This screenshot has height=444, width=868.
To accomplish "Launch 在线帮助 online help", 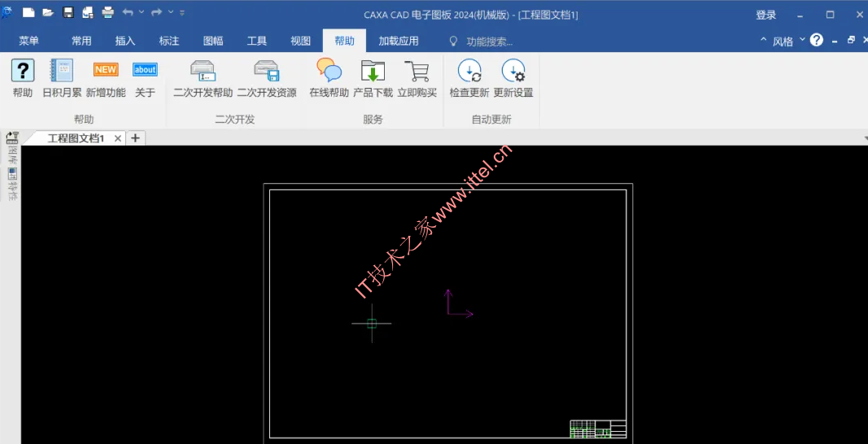I will (329, 78).
